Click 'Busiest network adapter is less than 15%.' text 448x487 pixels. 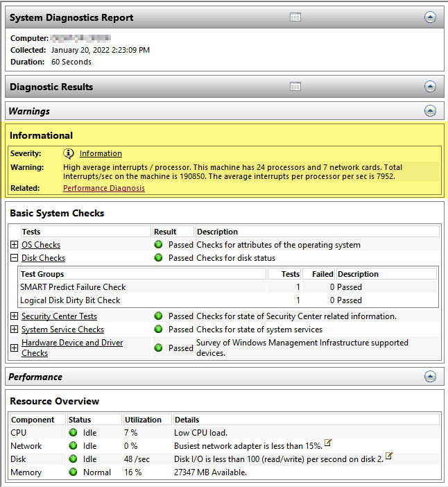coord(248,446)
